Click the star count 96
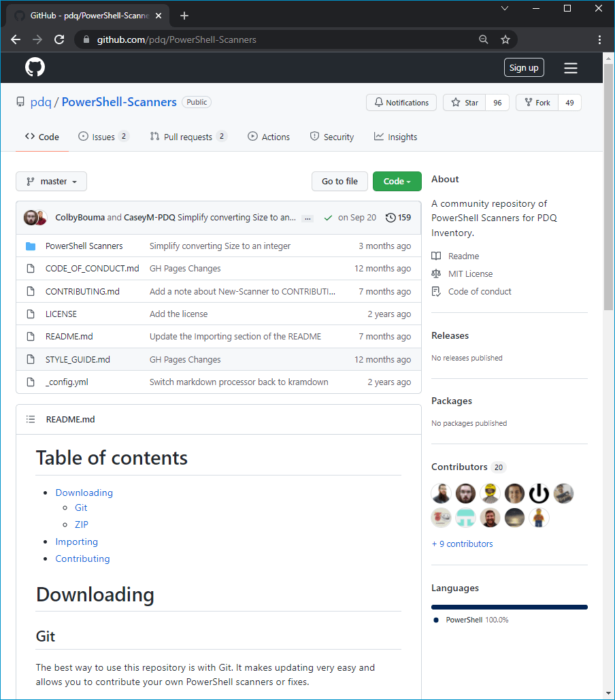This screenshot has width=615, height=700. (497, 103)
